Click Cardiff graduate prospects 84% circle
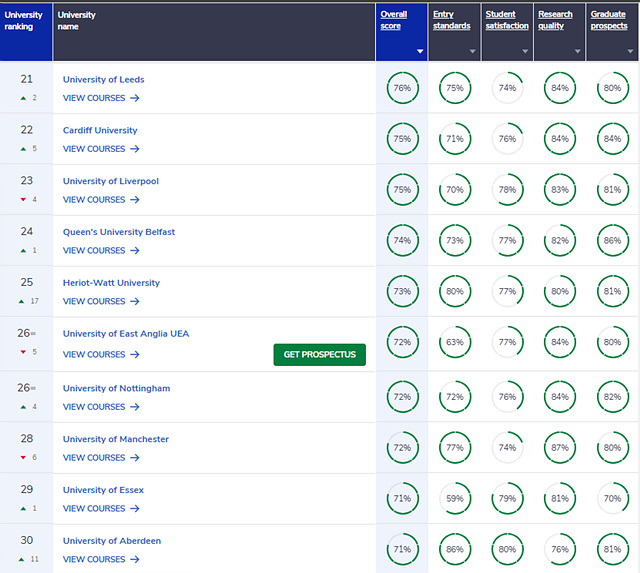The image size is (640, 573). pos(613,139)
